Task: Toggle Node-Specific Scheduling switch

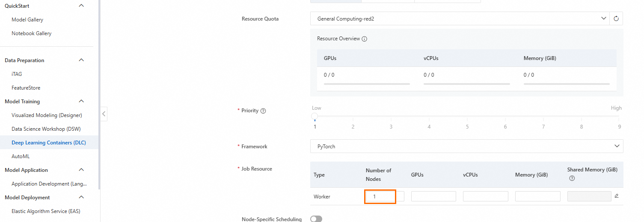Action: pos(316,219)
